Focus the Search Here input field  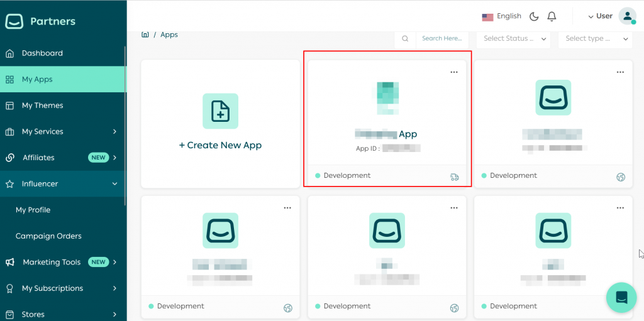coord(441,38)
